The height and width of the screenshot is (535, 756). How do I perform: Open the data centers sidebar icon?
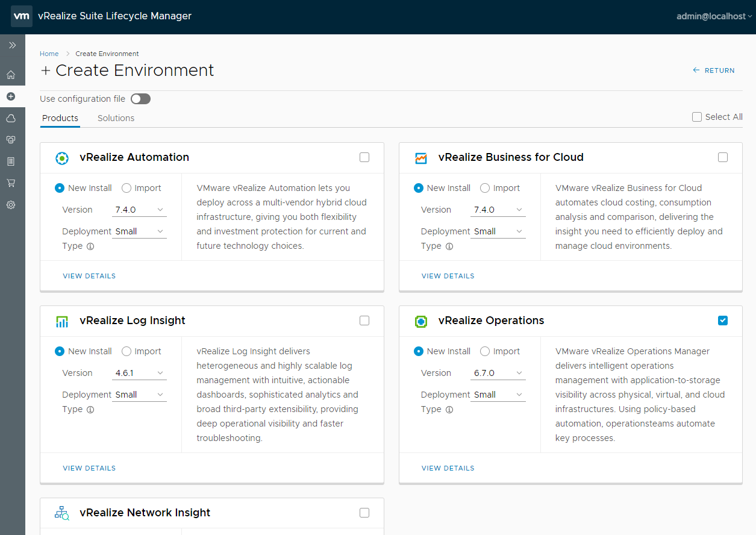[x=11, y=140]
